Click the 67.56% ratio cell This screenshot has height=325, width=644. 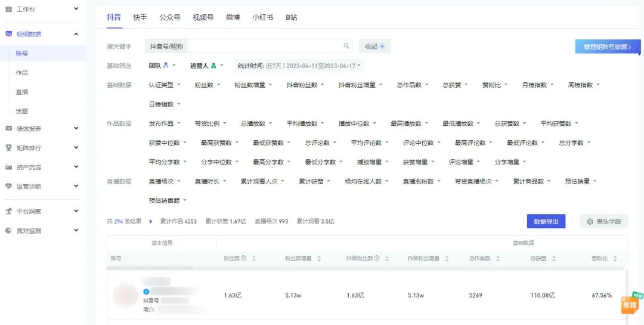click(602, 295)
